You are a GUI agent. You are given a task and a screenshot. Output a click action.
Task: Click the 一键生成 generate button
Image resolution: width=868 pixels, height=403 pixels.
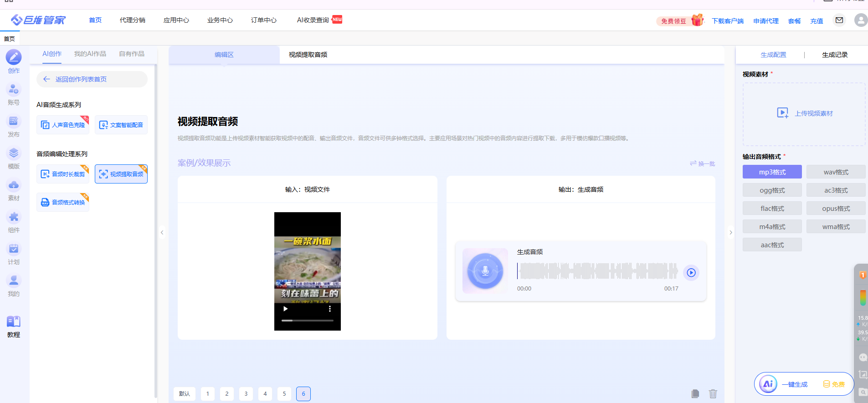pos(794,384)
